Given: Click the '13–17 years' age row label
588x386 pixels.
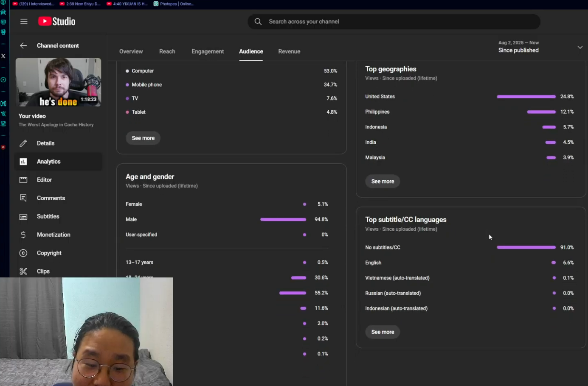Looking at the screenshot, I should pos(139,263).
